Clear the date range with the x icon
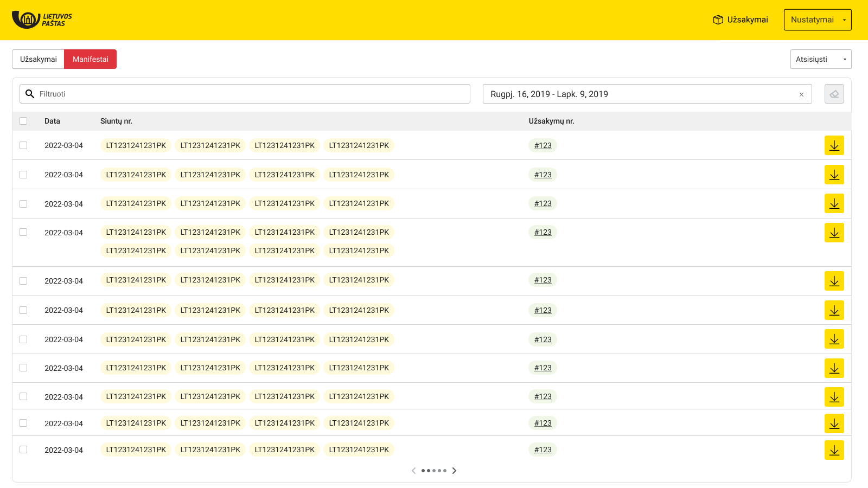Image resolution: width=868 pixels, height=488 pixels. tap(801, 94)
